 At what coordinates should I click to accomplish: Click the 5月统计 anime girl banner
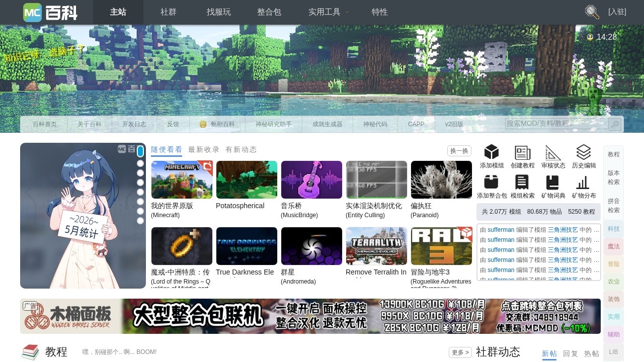[83, 216]
